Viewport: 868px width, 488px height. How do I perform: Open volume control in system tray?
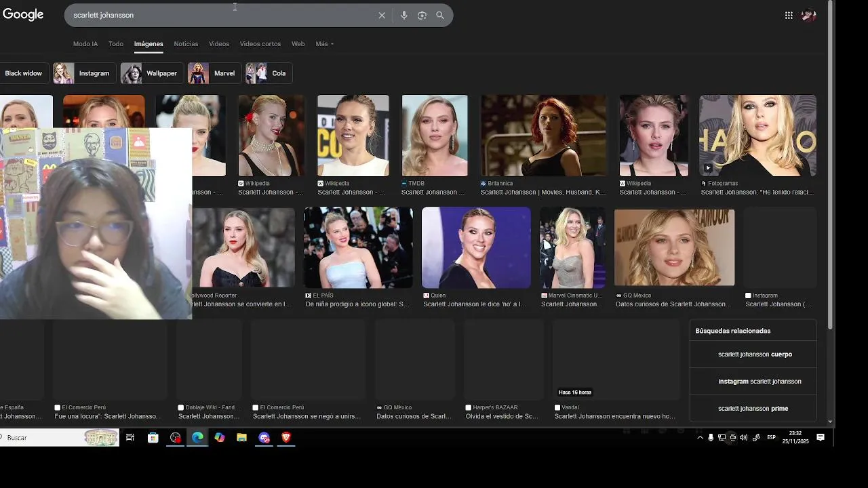click(x=744, y=438)
